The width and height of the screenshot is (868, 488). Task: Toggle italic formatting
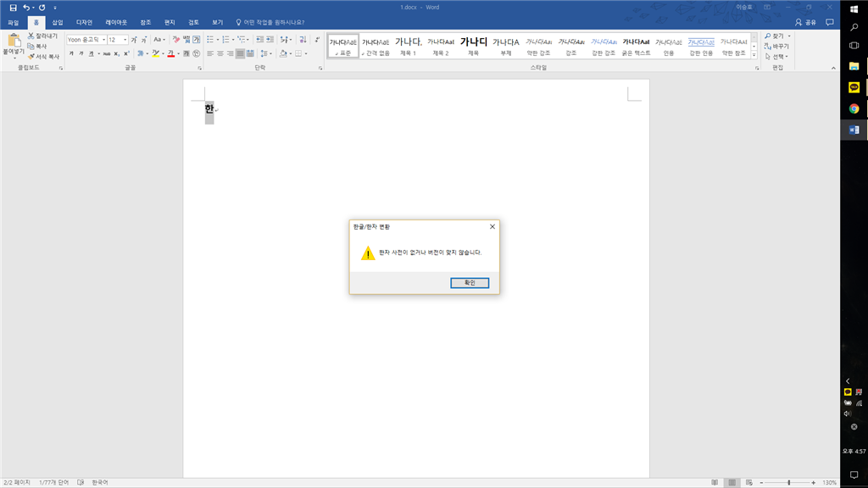pyautogui.click(x=81, y=53)
